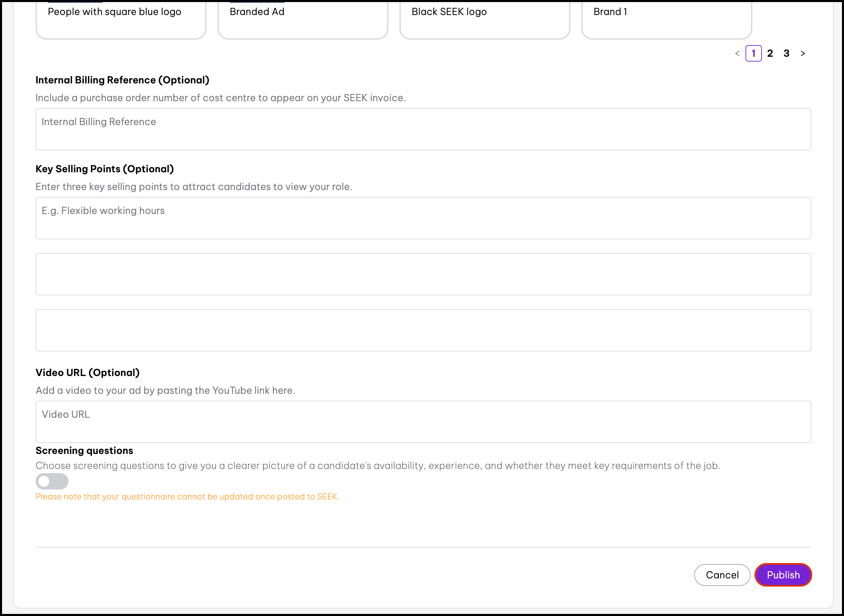Click the Key Selling Points label
Screen dimensions: 844x616
tap(104, 169)
